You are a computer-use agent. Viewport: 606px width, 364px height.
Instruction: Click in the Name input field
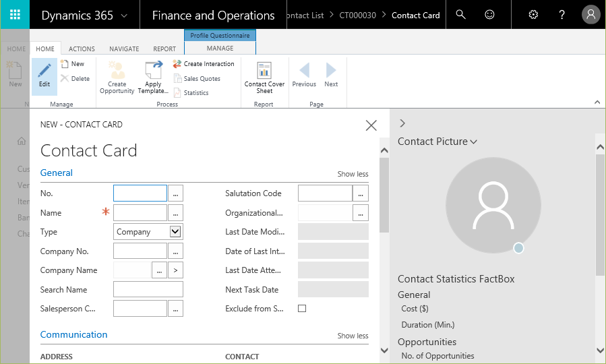click(x=140, y=212)
